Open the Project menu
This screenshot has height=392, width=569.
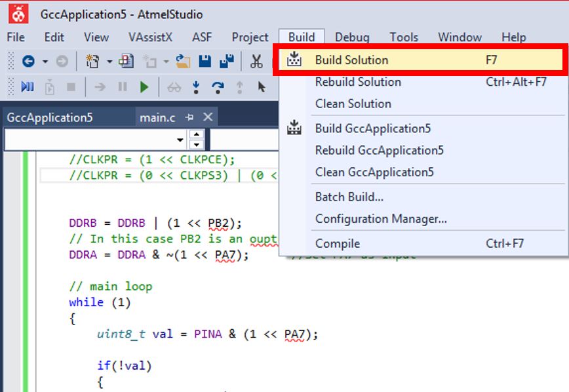(x=250, y=37)
